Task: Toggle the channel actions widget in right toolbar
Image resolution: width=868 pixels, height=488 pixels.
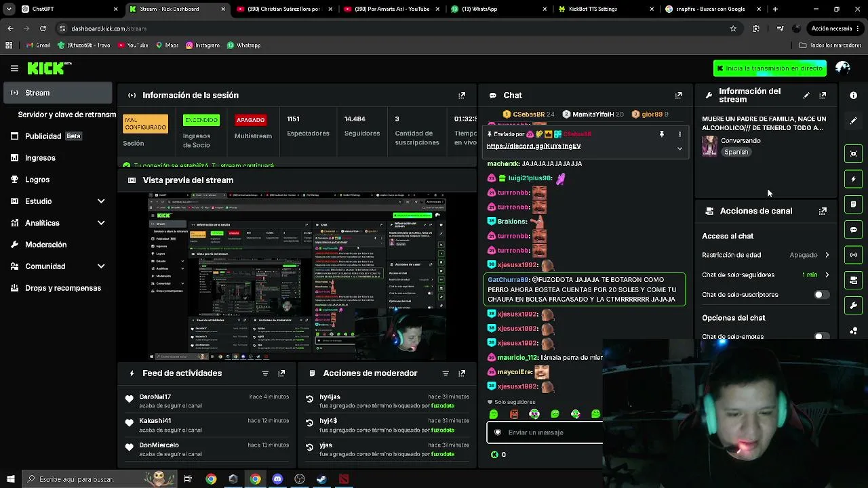Action: point(853,280)
